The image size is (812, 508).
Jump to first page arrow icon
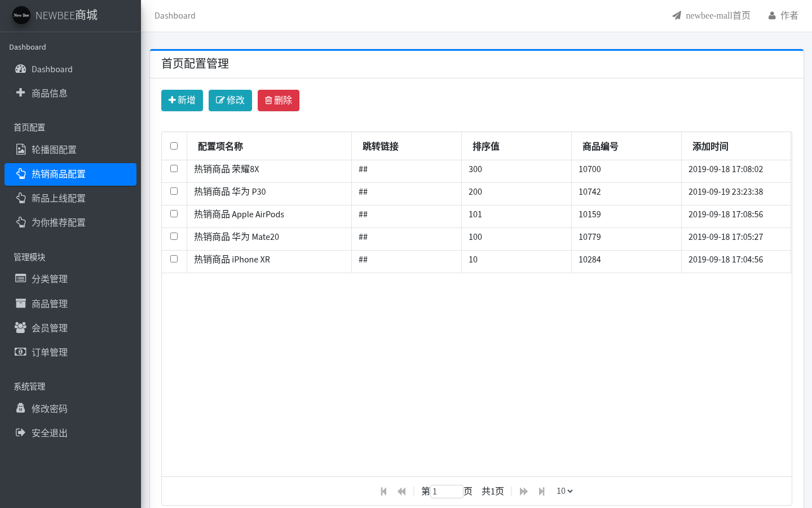[x=383, y=492]
